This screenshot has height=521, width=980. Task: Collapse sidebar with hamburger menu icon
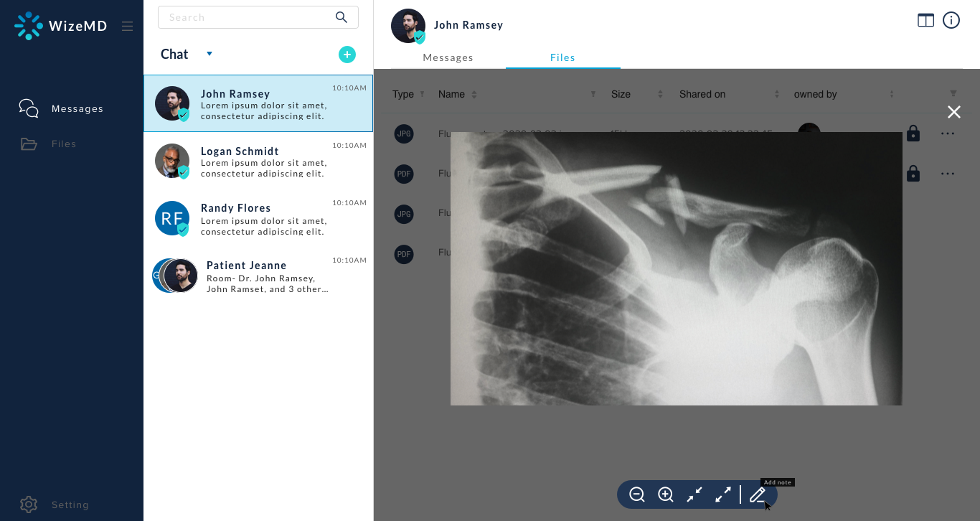point(127,27)
